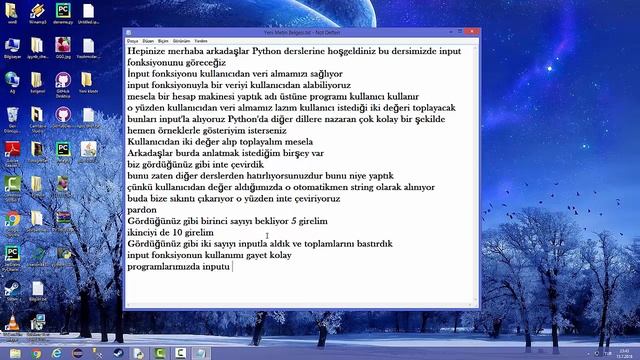Open Google Chrome from the taskbar
Screen dimensions: 640x360
36,353
